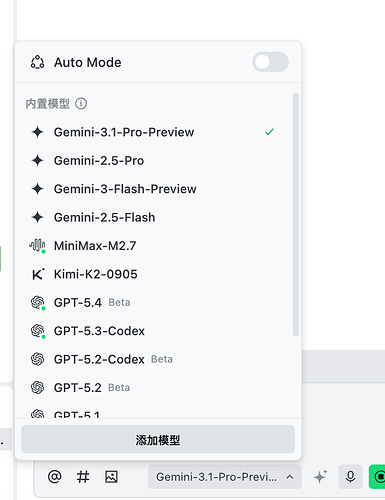Switch to the Gemini-2.5-Flash model
Screen dimensions: 385x500
[155, 217]
